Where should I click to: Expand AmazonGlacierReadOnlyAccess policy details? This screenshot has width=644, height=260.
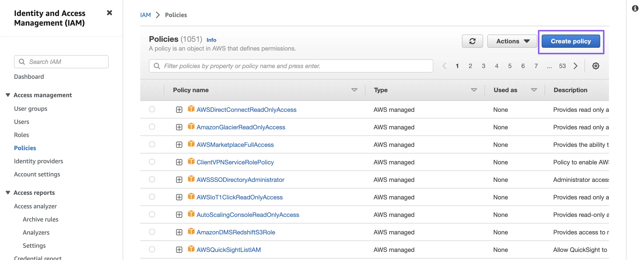click(x=179, y=127)
